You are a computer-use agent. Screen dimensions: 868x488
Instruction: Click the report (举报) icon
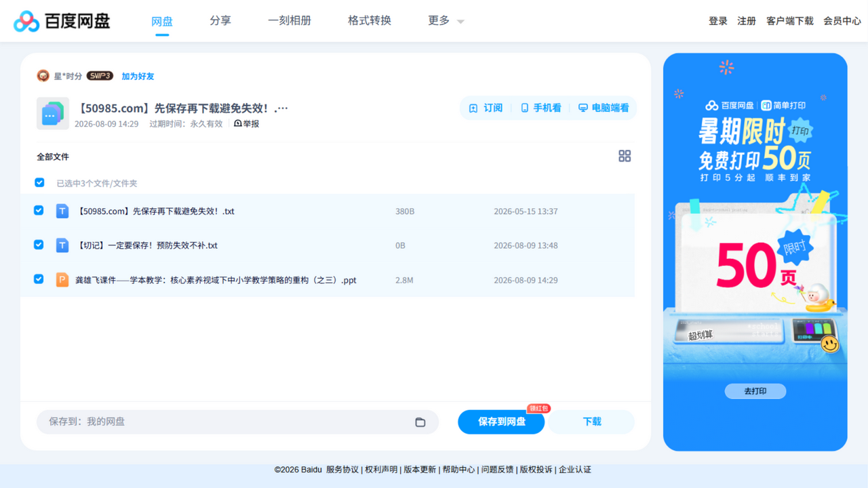pos(238,123)
